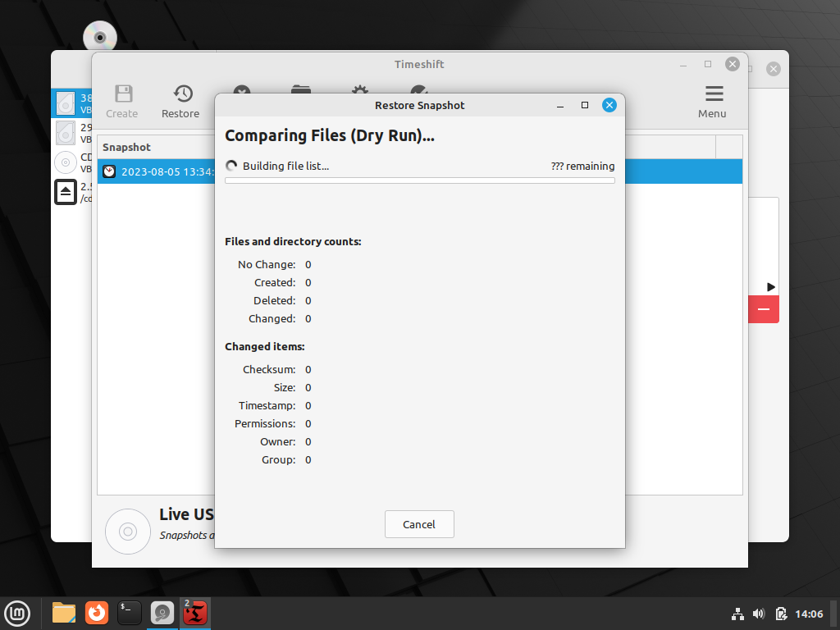Screen dimensions: 840x630
Task: Close the background Disks window
Action: click(773, 69)
